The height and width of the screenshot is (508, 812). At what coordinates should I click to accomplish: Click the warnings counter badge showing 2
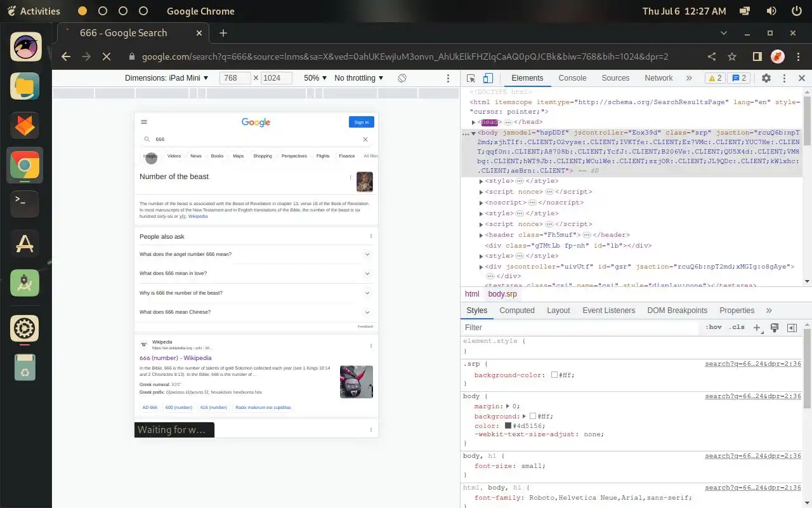click(x=715, y=78)
